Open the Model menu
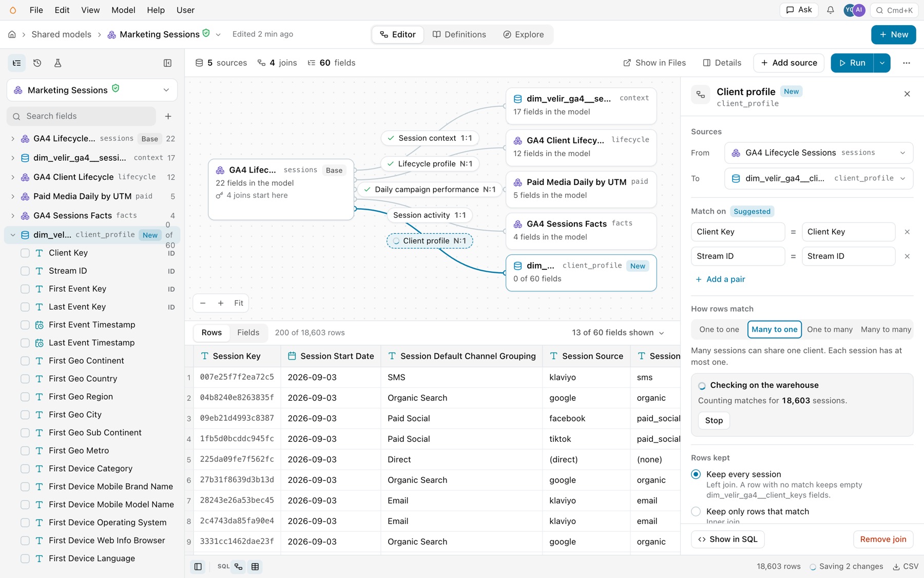The width and height of the screenshot is (924, 578). tap(123, 10)
